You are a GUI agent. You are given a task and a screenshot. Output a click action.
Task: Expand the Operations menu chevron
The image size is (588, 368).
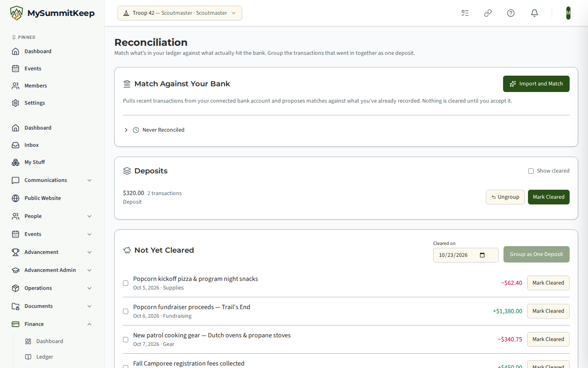tap(89, 288)
